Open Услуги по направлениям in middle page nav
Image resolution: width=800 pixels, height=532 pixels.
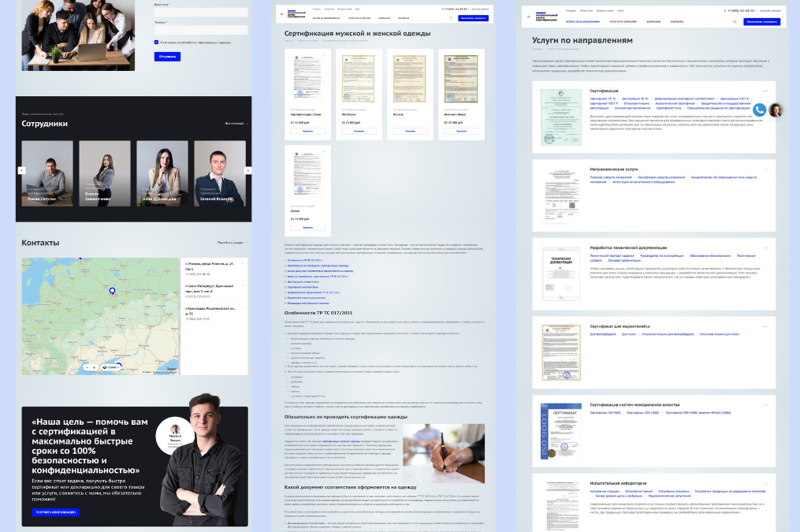[326, 18]
